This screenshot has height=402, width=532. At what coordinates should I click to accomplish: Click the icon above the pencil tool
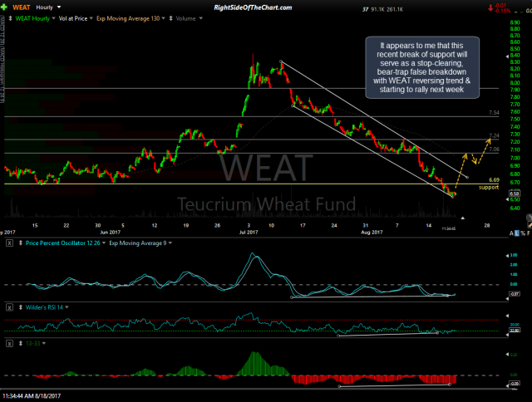tap(529, 218)
